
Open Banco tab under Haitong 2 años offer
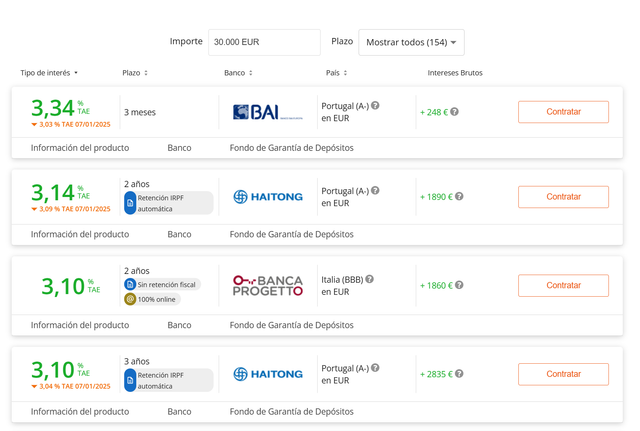click(x=179, y=234)
